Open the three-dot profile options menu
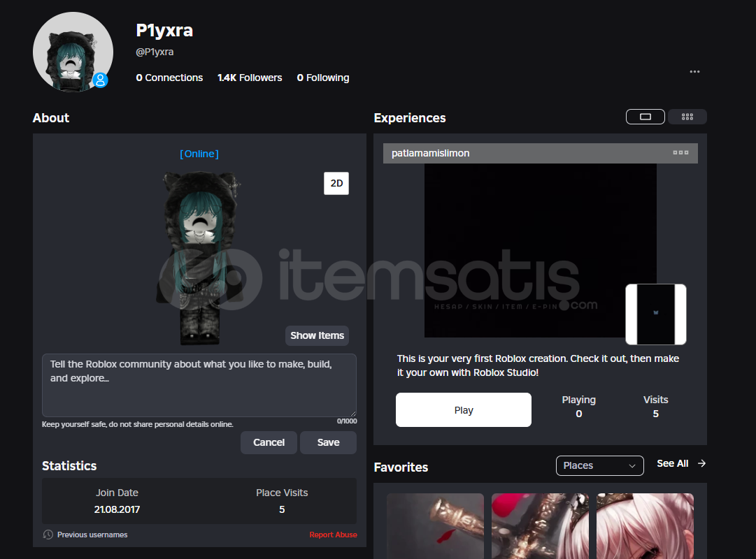Viewport: 756px width, 559px height. 694,72
